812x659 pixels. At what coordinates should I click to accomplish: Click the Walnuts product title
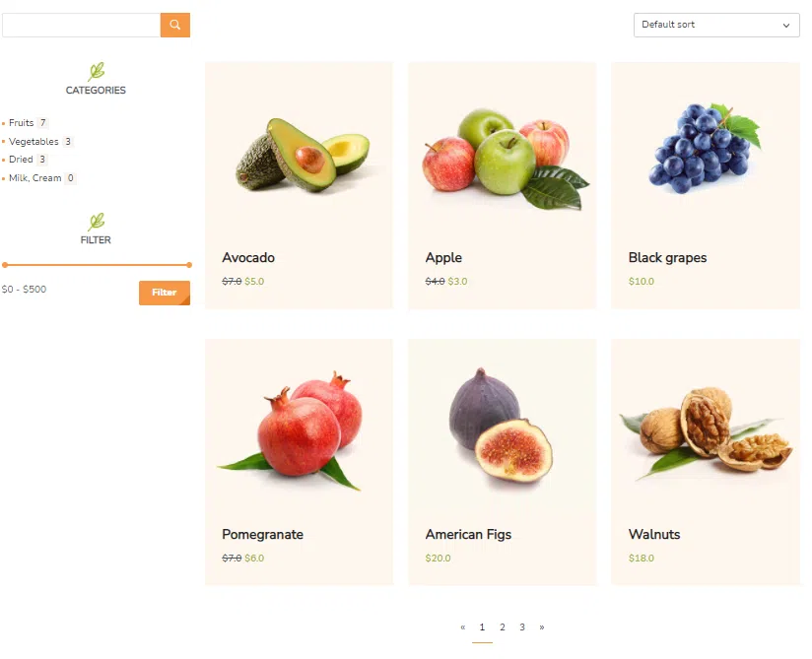tap(654, 534)
